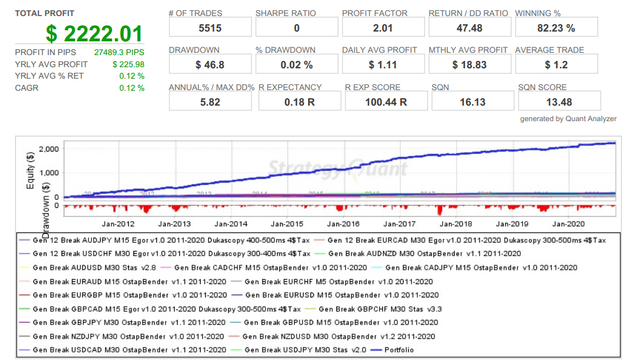This screenshot has height=364, width=641.
Task: Select Mthly Avg Profit value $ 18.83
Action: click(470, 64)
